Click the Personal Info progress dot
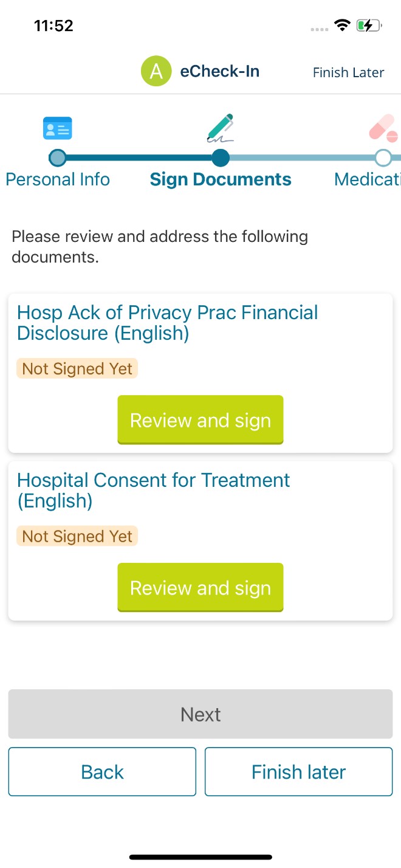This screenshot has height=868, width=401. (x=57, y=157)
